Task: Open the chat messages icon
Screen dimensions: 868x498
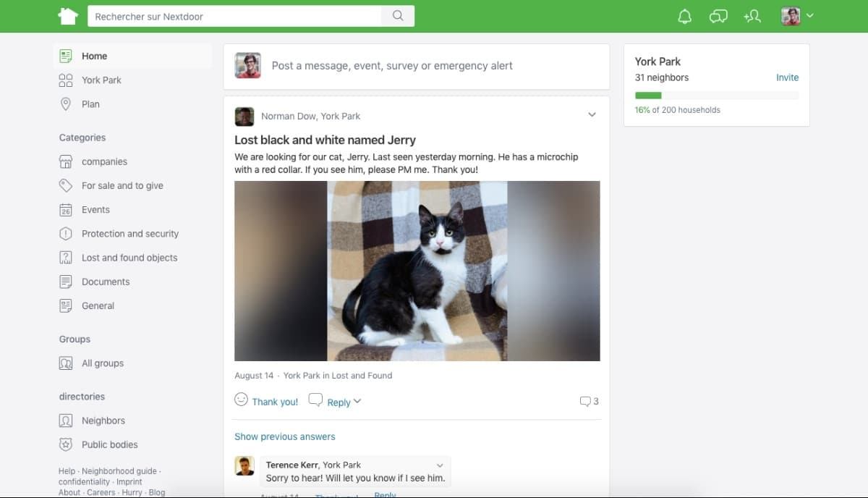Action: [x=718, y=15]
